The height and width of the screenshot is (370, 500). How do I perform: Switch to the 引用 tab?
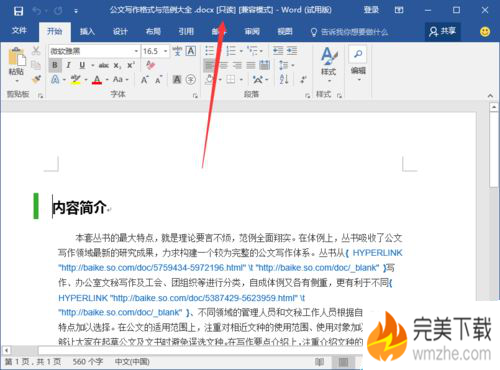click(x=186, y=32)
